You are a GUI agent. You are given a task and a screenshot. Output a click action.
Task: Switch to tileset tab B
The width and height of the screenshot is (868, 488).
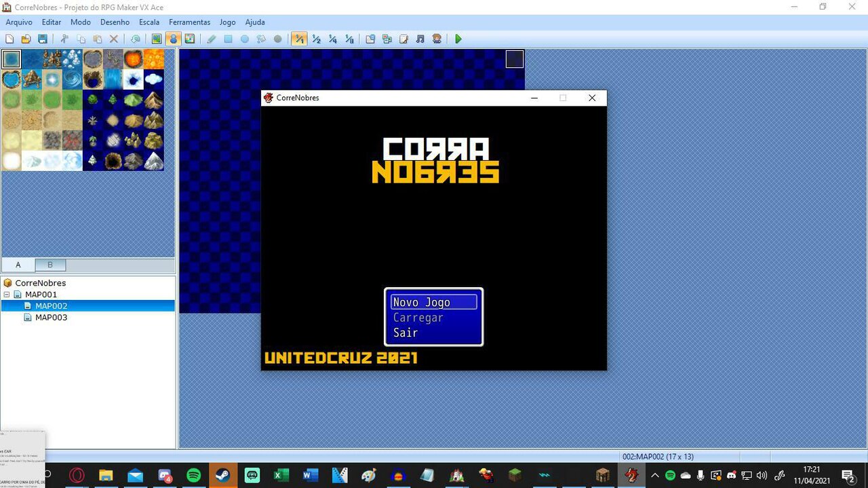point(50,265)
